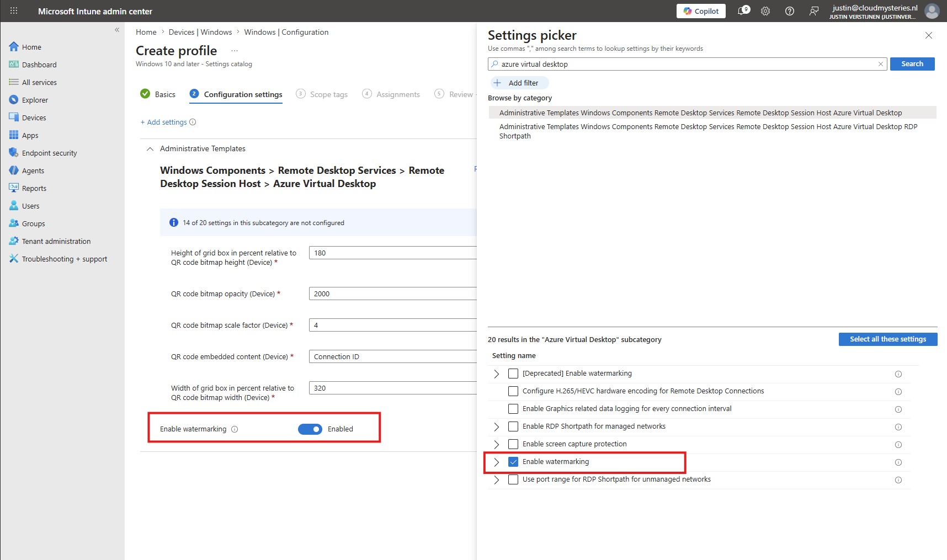The width and height of the screenshot is (947, 560).
Task: Click the Home breadcrumb link
Action: (x=146, y=32)
